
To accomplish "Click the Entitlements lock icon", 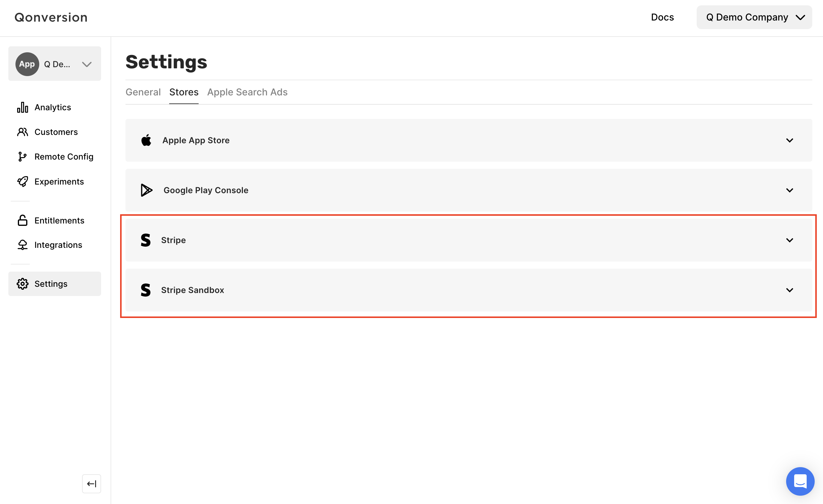I will coord(22,220).
